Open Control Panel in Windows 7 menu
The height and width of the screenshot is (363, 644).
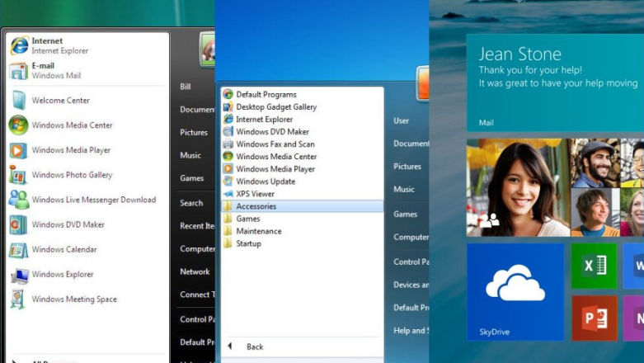(411, 262)
